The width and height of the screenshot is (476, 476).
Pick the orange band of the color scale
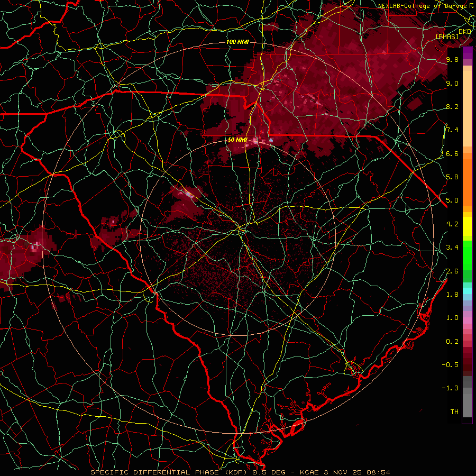coord(467,182)
